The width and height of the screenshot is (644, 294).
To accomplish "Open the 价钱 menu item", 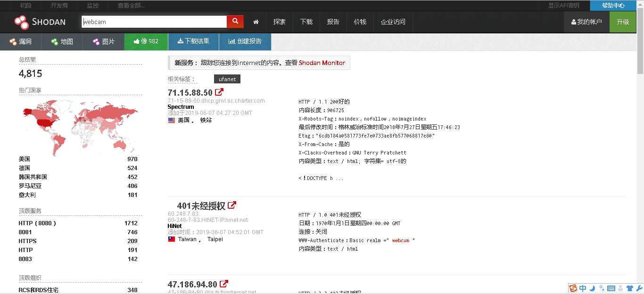I will (360, 22).
